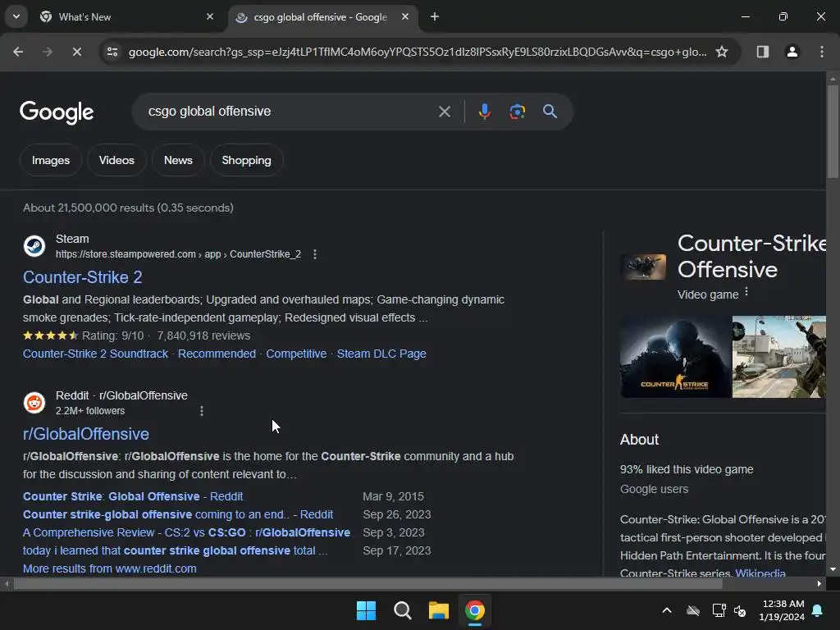Go to Google homepage via logo

pyautogui.click(x=57, y=112)
